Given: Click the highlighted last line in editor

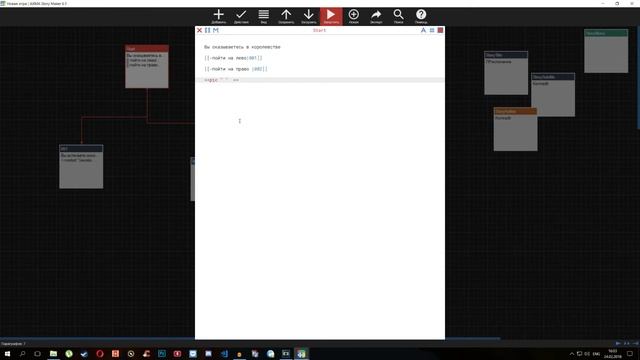Looking at the screenshot, I should (320, 80).
